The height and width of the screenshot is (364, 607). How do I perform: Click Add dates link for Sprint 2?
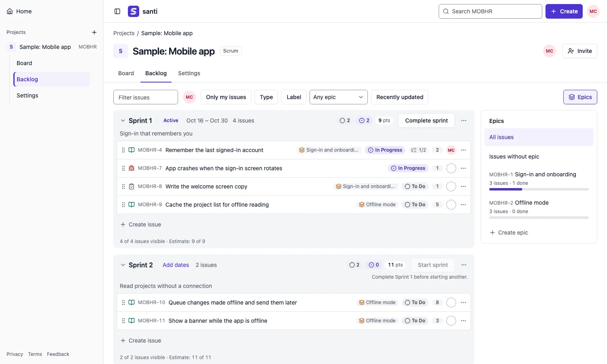tap(176, 265)
